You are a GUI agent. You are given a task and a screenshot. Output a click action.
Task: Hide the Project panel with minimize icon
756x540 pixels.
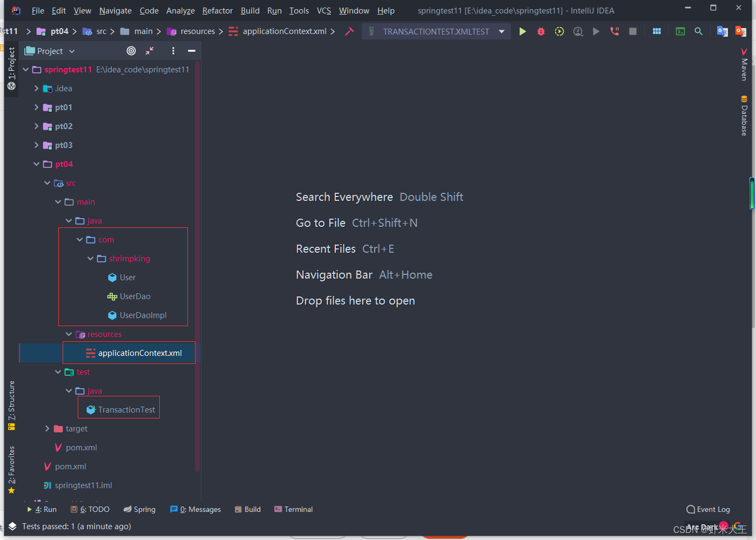(192, 50)
